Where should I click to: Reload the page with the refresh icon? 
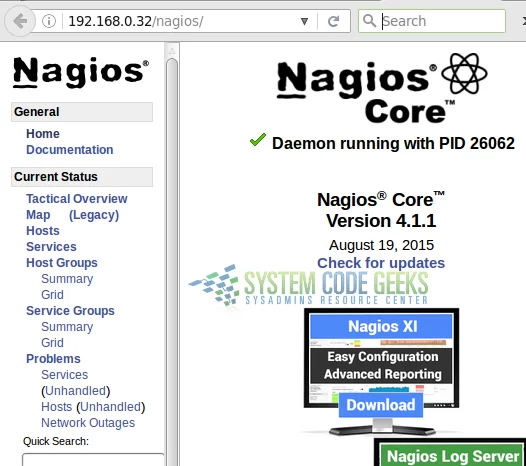[x=333, y=21]
